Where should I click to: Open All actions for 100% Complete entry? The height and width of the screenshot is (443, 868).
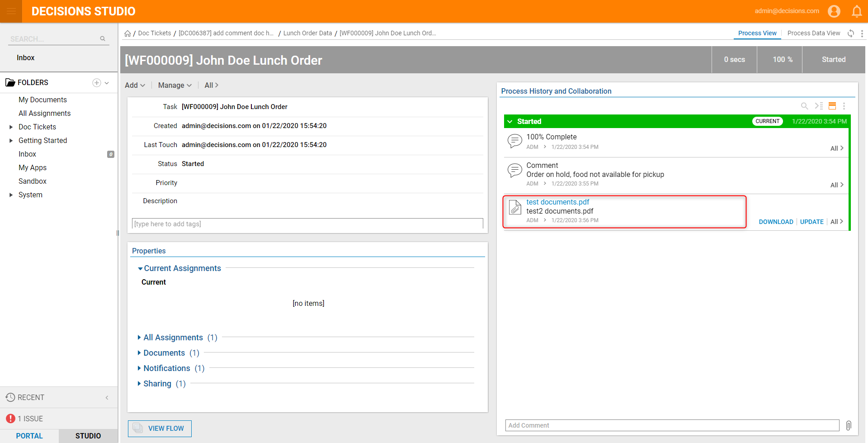point(837,148)
